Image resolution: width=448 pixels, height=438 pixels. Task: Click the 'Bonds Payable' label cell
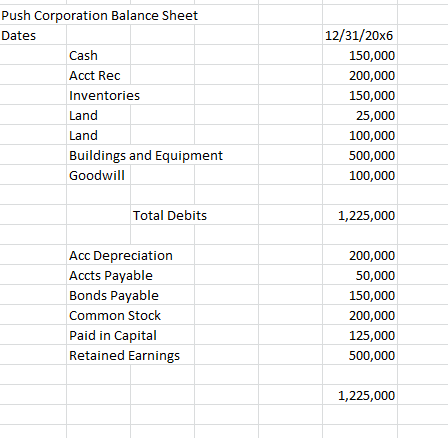coord(114,296)
